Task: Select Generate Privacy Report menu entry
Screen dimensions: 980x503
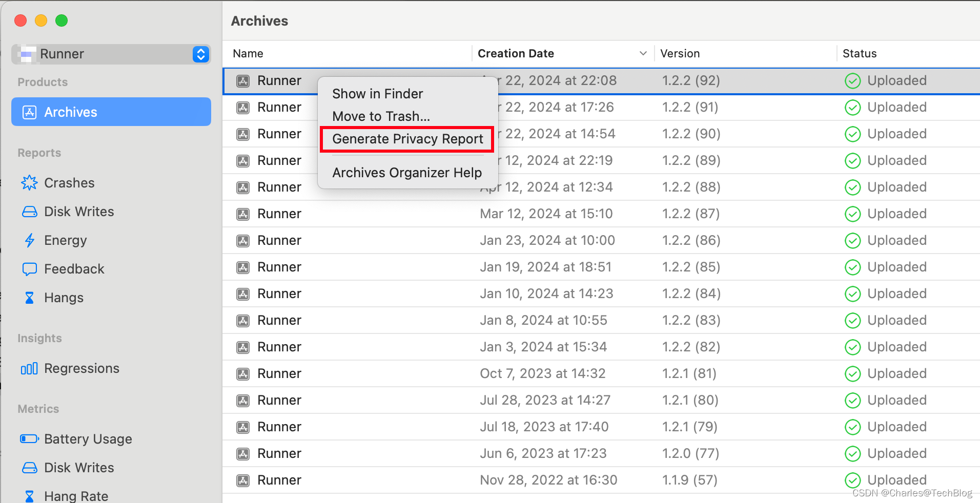Action: tap(407, 139)
